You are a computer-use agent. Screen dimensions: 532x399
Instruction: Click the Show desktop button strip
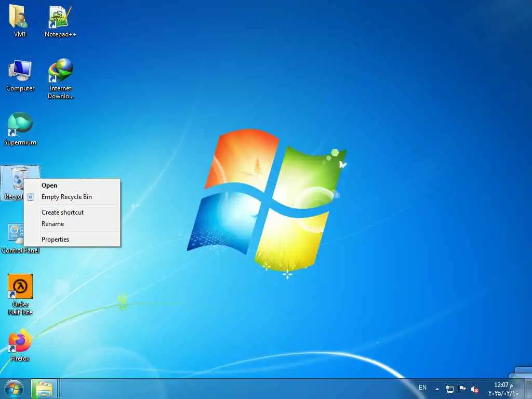tap(528, 389)
